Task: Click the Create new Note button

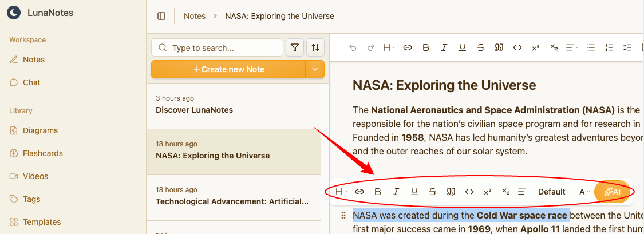Action: 228,69
